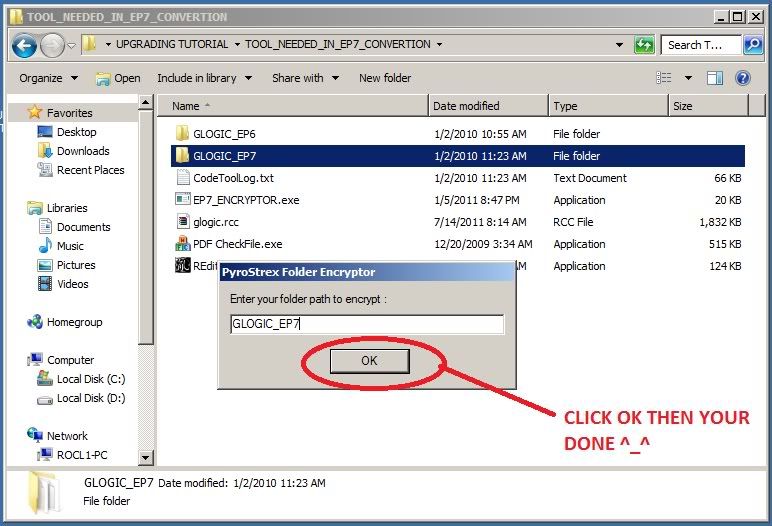The image size is (772, 526).
Task: Select the glogic.rcc file icon
Action: point(182,222)
